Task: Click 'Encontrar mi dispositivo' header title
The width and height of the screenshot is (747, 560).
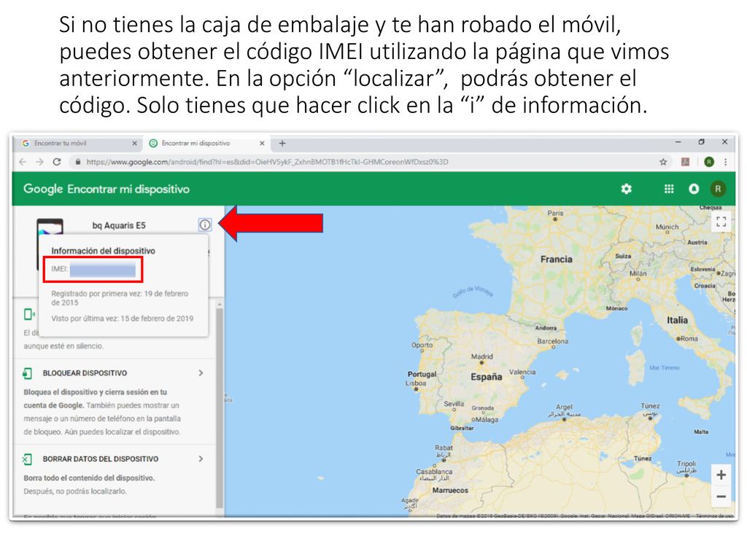Action: coord(128,189)
